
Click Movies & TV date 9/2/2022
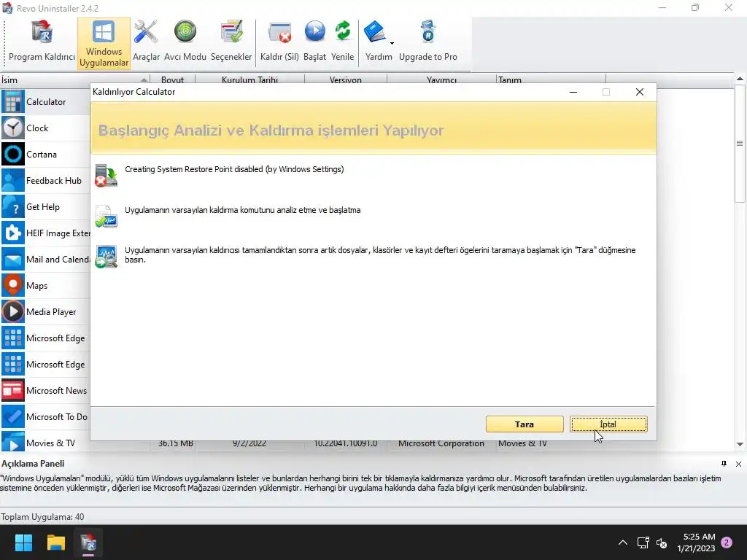(249, 444)
